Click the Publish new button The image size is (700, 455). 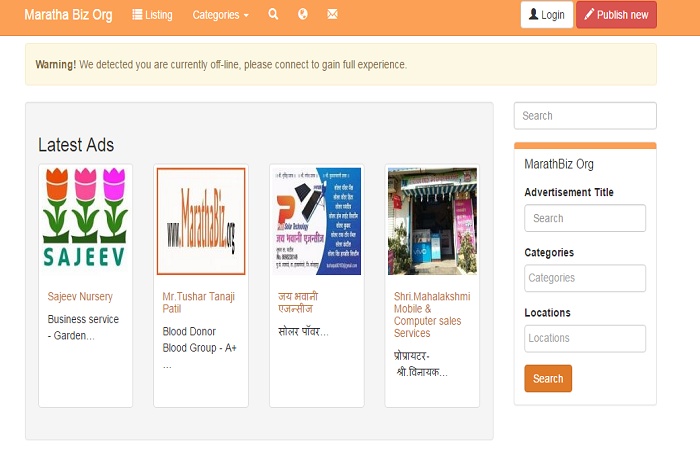click(616, 15)
